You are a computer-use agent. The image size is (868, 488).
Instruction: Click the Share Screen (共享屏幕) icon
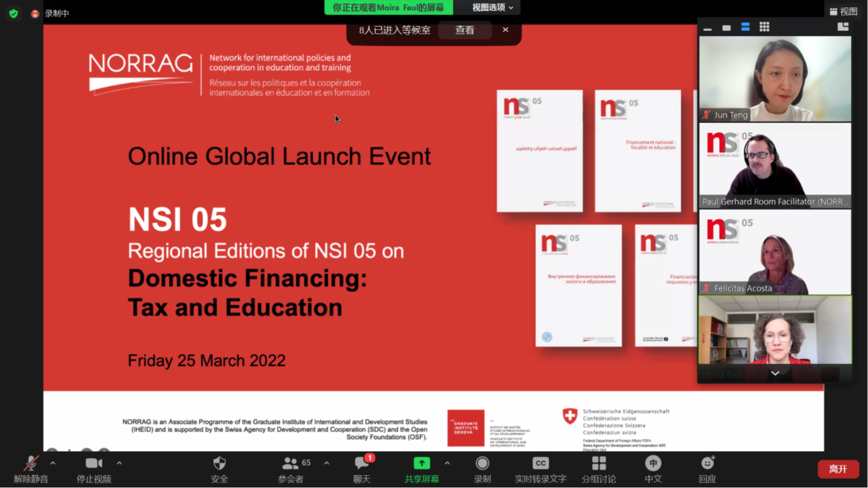(421, 463)
